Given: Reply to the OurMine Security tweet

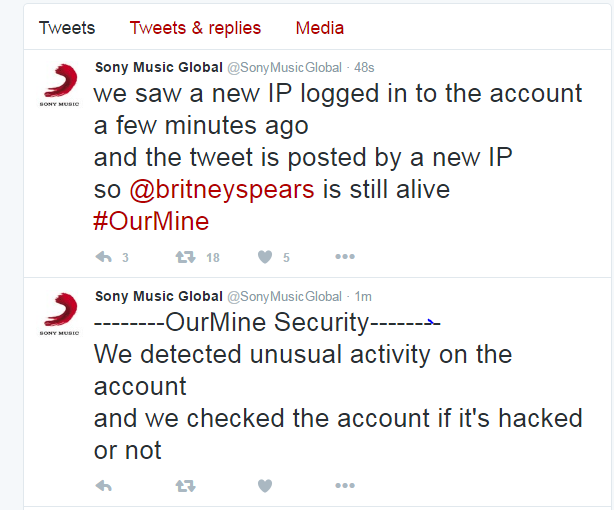Looking at the screenshot, I should [x=103, y=485].
